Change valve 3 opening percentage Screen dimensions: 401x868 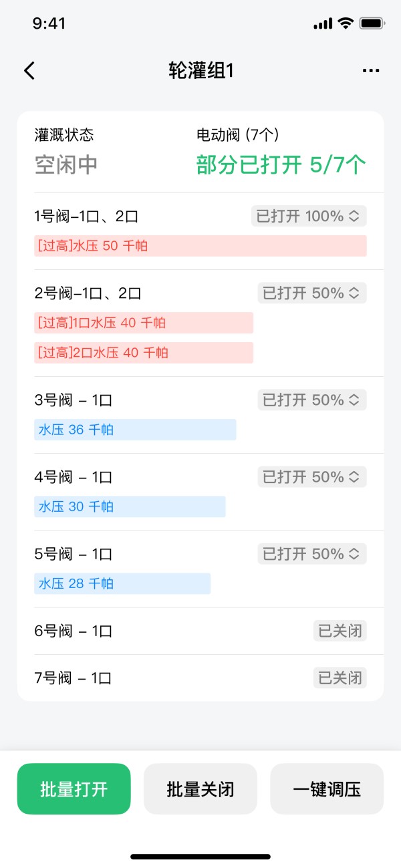pos(312,400)
